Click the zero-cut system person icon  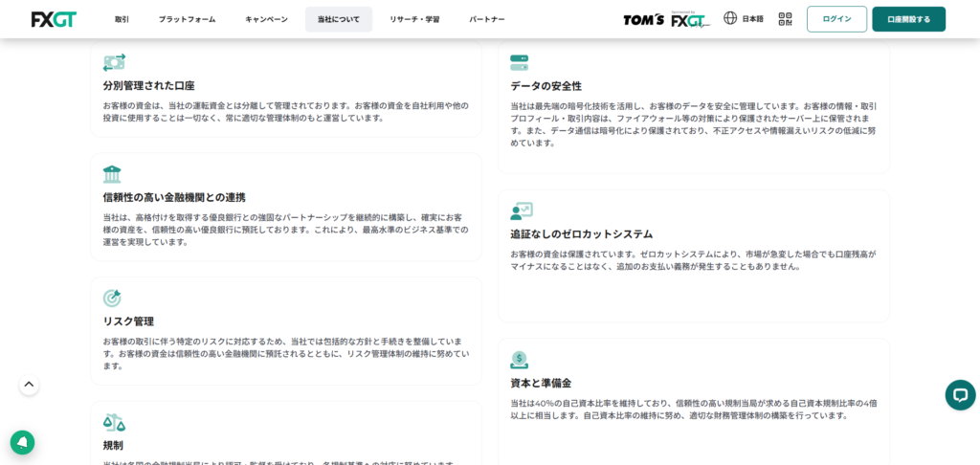(522, 211)
